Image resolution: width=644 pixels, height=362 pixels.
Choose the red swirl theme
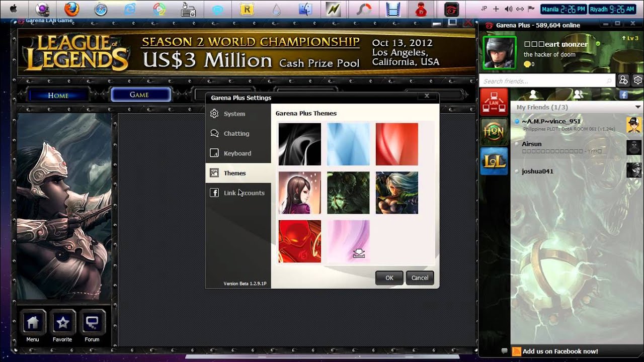point(396,144)
